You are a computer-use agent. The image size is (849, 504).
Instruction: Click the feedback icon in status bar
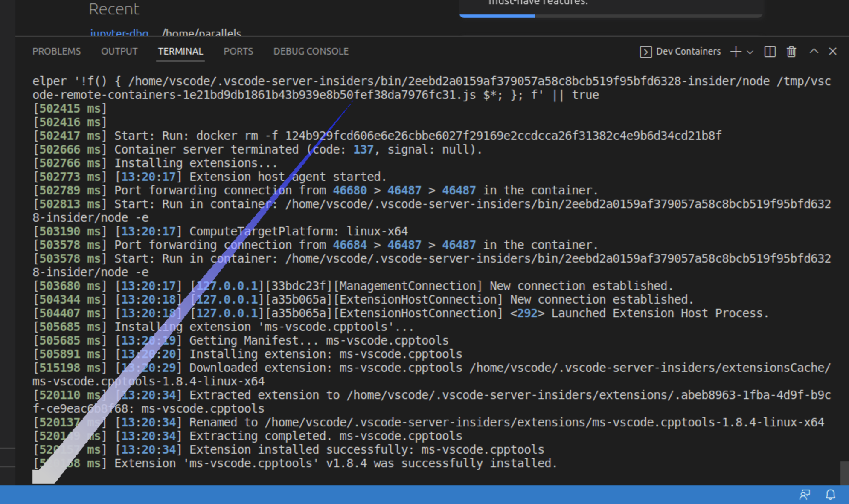click(x=805, y=494)
